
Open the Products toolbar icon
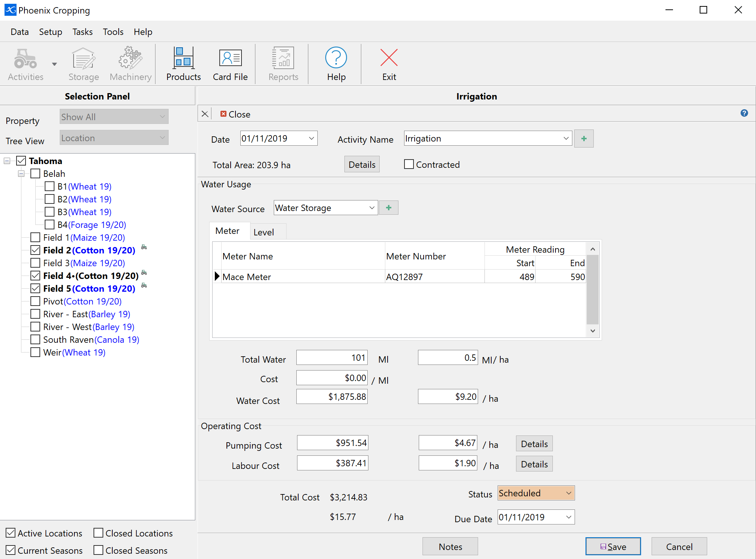point(184,64)
